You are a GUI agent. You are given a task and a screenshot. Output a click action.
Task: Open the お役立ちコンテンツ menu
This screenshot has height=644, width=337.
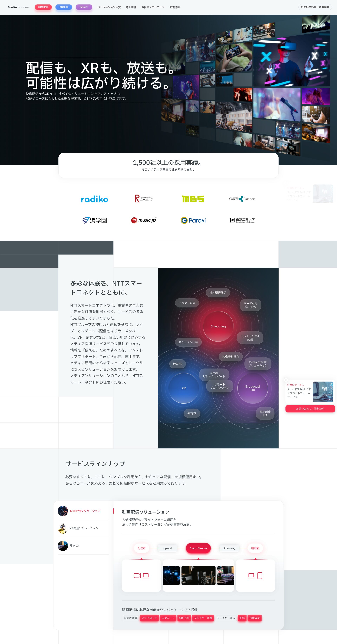(x=153, y=7)
